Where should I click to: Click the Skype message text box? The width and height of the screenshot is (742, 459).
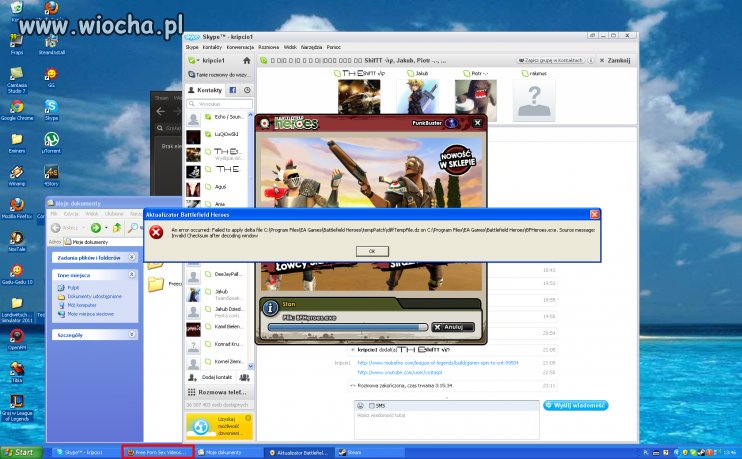point(446,425)
